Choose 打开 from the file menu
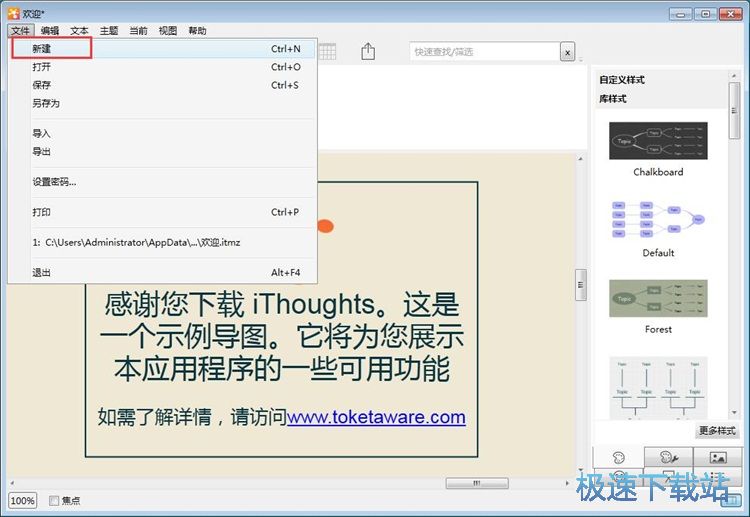 pyautogui.click(x=163, y=67)
